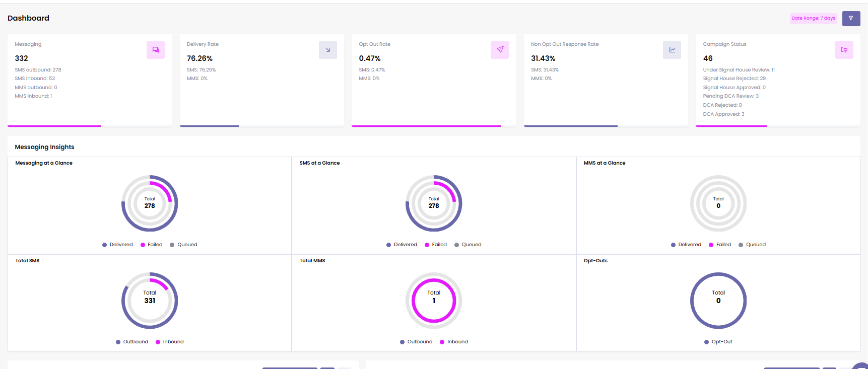The width and height of the screenshot is (868, 369).
Task: Click the Opt Out Rate paper plane icon
Action: pos(500,50)
